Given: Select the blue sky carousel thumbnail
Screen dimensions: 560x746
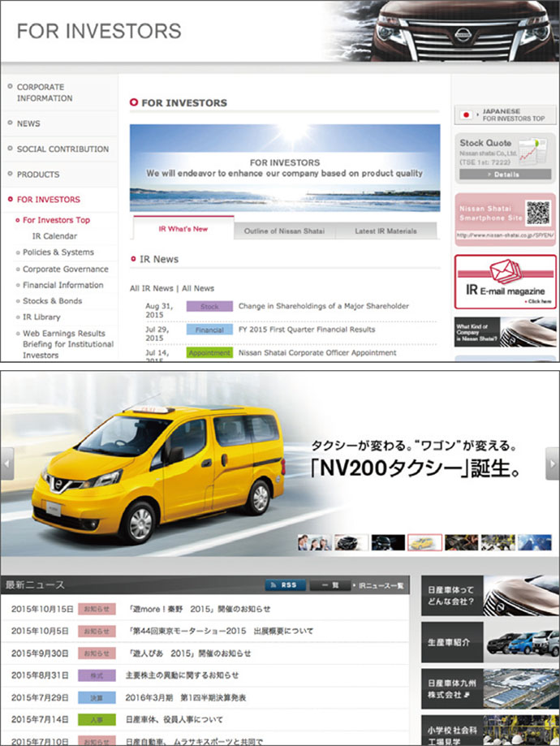Looking at the screenshot, I should click(x=535, y=542).
